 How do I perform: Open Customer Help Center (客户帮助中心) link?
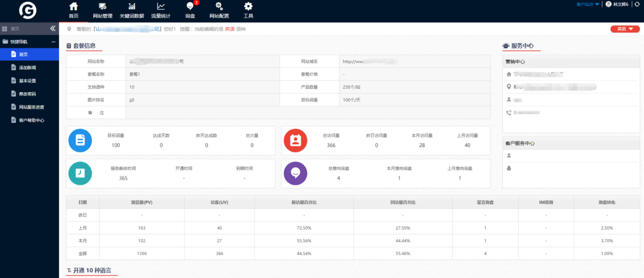tap(31, 120)
